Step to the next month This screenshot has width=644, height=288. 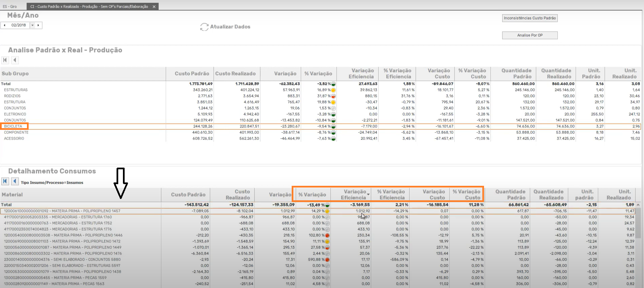click(x=38, y=25)
